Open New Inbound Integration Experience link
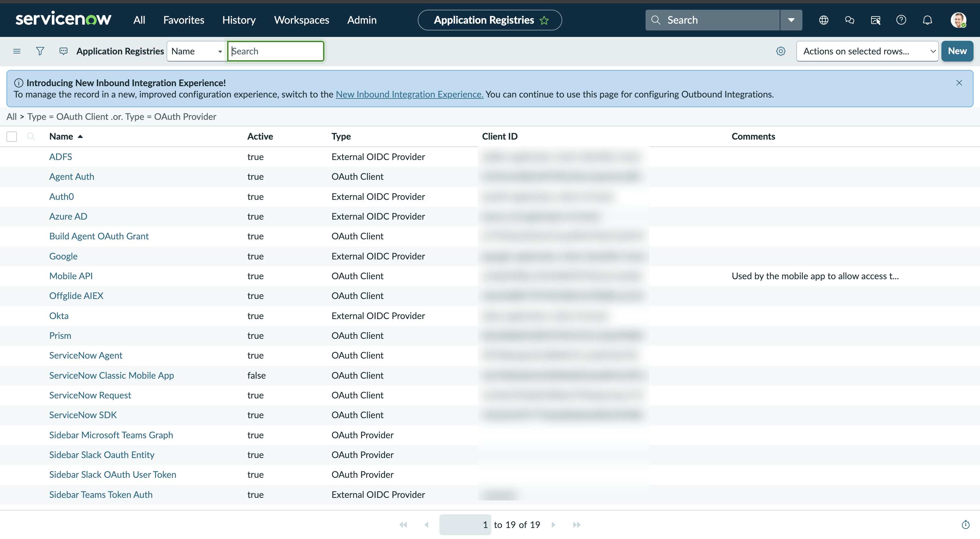This screenshot has width=980, height=539. (x=409, y=94)
